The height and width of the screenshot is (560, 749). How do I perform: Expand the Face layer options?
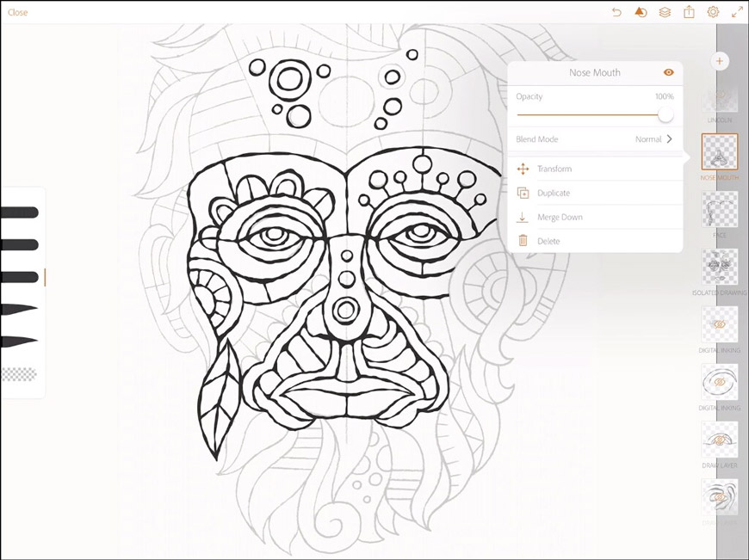(718, 209)
